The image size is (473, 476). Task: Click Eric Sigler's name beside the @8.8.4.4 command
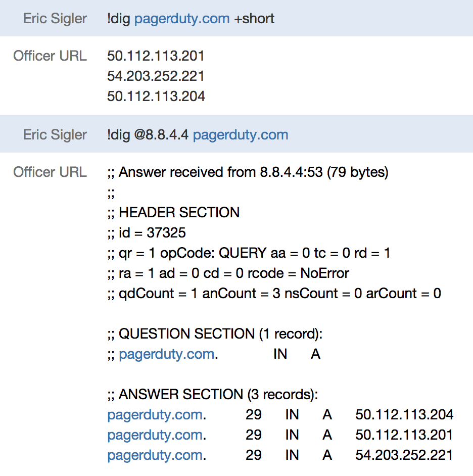pyautogui.click(x=55, y=135)
